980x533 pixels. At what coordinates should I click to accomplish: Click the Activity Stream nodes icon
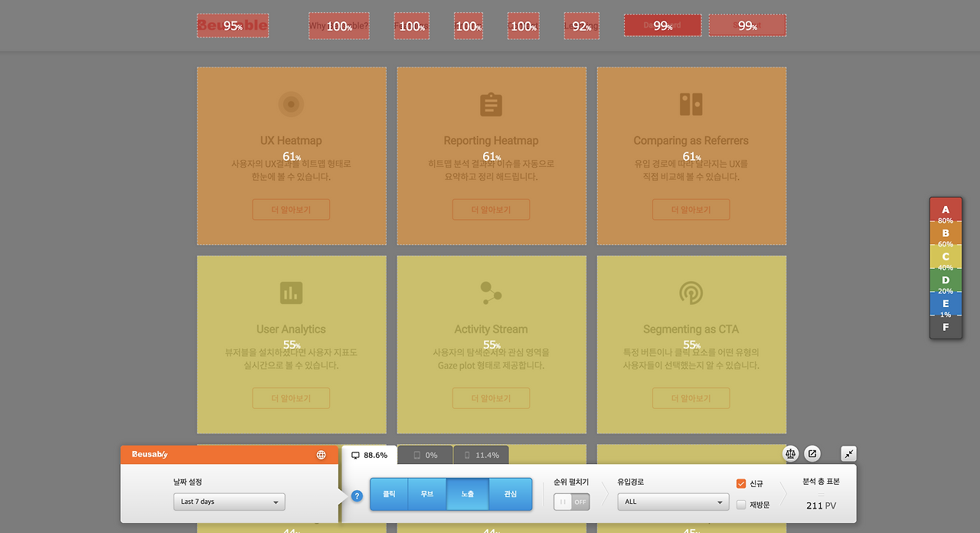[491, 293]
